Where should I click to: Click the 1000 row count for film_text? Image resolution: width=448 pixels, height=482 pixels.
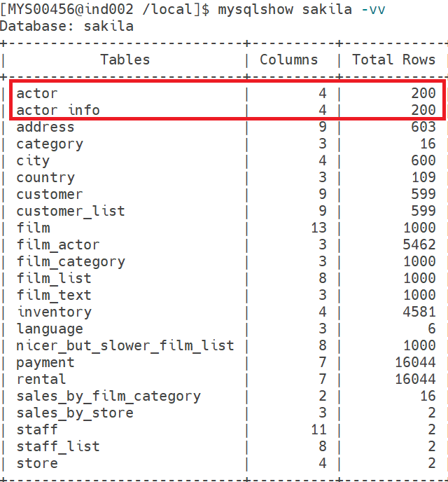[419, 295]
